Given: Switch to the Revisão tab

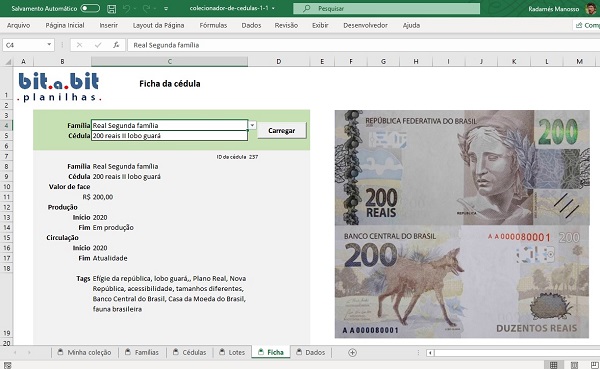Looking at the screenshot, I should (x=286, y=25).
